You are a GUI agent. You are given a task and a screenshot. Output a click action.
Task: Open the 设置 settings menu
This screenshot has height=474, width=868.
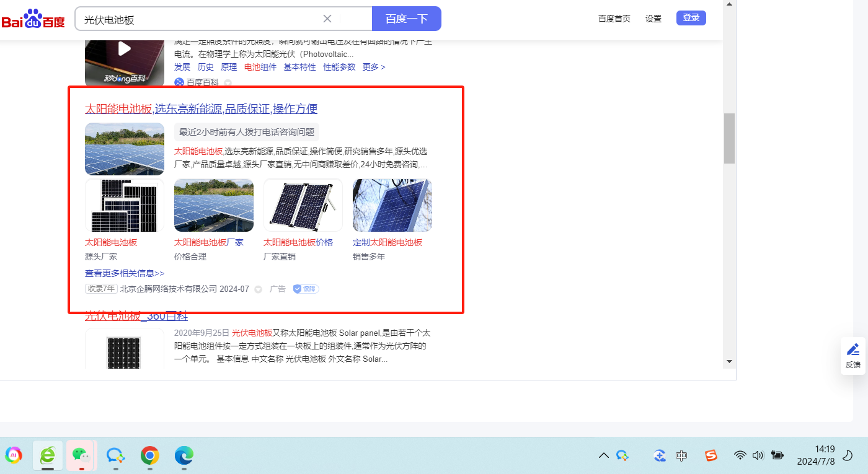tap(653, 19)
